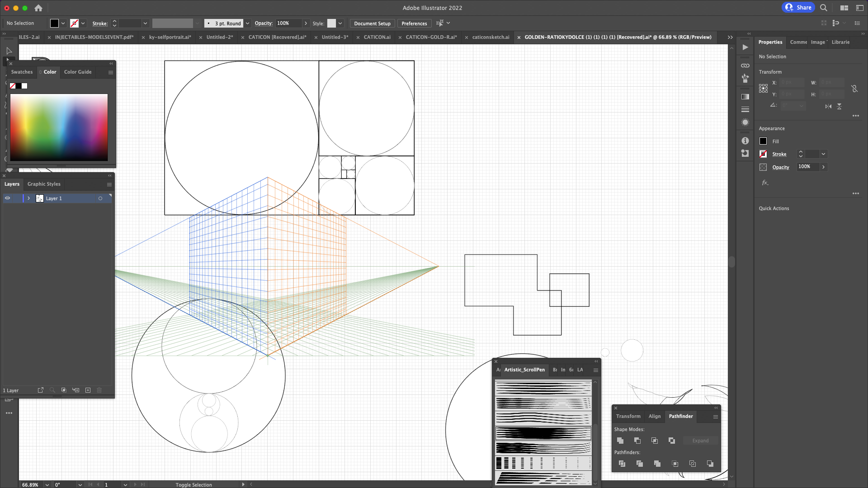The image size is (868, 488).
Task: Switch to the Swatches tab
Action: [22, 72]
